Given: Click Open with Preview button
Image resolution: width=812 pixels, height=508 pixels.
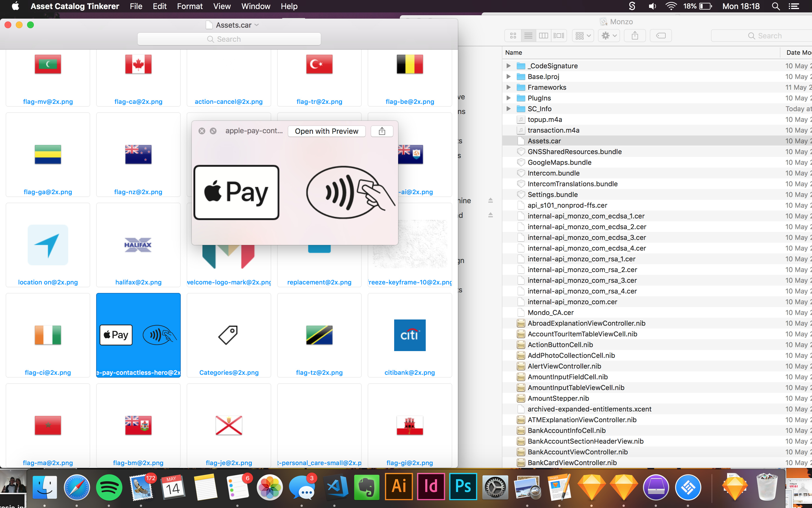Looking at the screenshot, I should click(326, 131).
